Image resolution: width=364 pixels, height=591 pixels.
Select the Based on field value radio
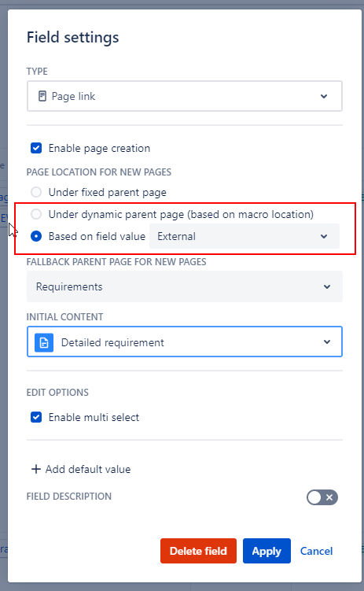(x=36, y=236)
